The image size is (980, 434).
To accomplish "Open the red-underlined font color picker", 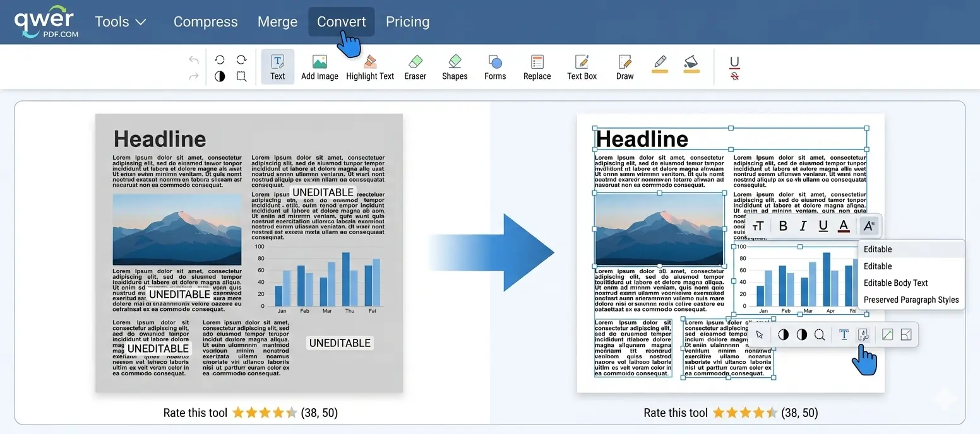I will pyautogui.click(x=843, y=226).
